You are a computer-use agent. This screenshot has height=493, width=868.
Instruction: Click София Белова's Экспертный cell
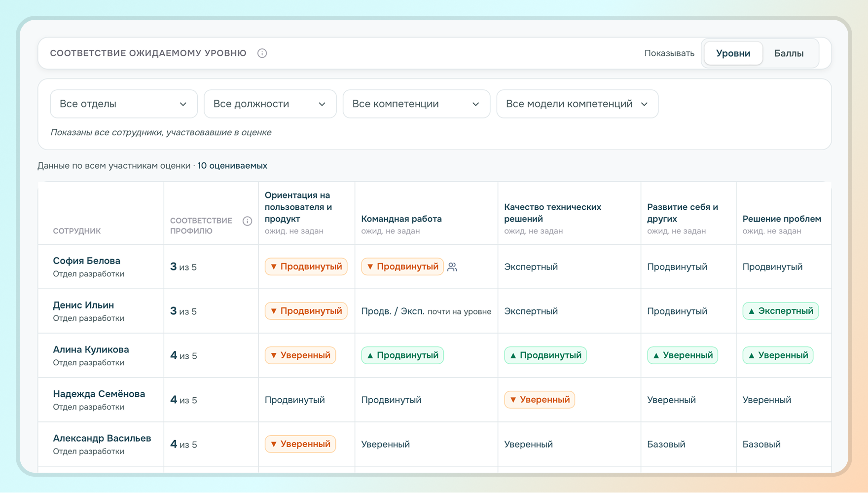531,267
